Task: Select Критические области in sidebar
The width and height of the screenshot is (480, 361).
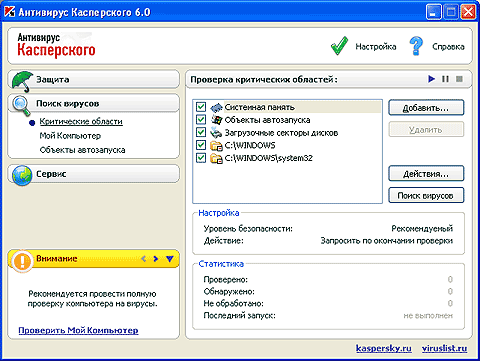Action: click(81, 121)
